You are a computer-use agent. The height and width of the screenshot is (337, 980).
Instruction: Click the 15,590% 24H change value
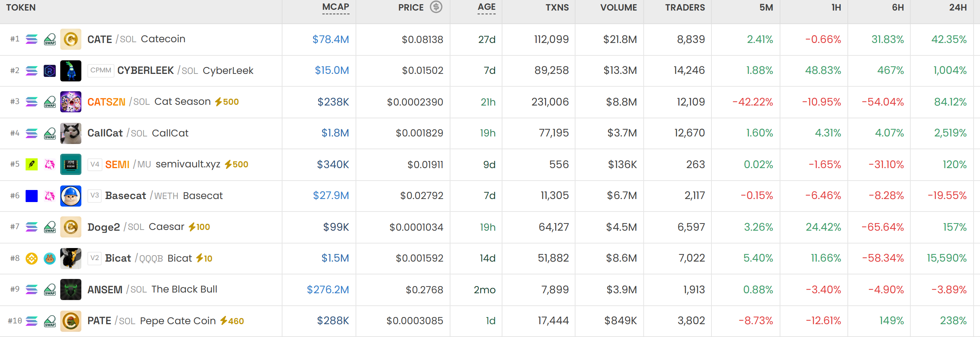click(946, 259)
